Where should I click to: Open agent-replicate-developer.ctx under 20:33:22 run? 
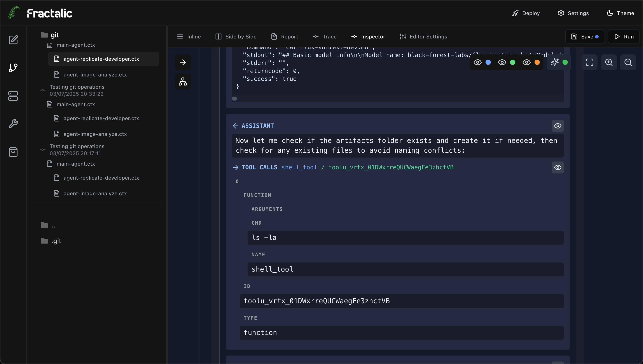pos(101,118)
